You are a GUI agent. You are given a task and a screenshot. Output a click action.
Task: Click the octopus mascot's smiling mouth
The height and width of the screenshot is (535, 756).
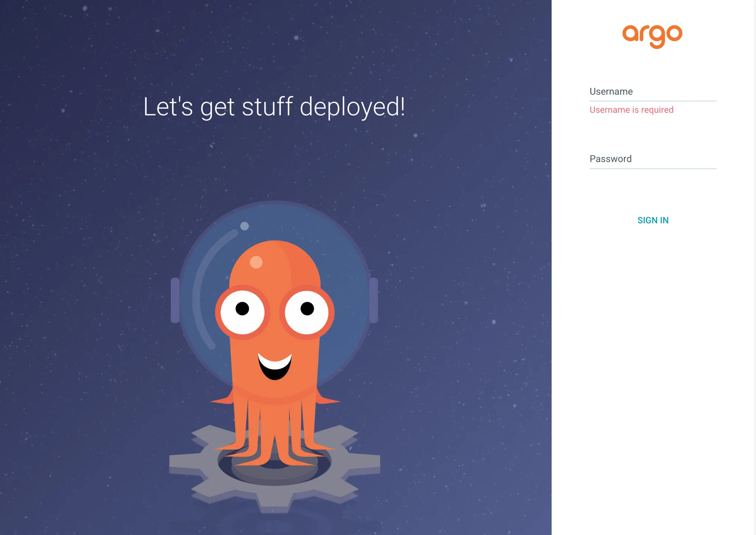point(275,367)
